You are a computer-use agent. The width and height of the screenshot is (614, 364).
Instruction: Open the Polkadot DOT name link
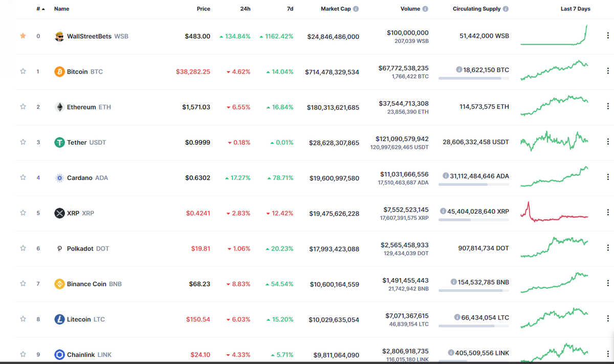tap(88, 248)
